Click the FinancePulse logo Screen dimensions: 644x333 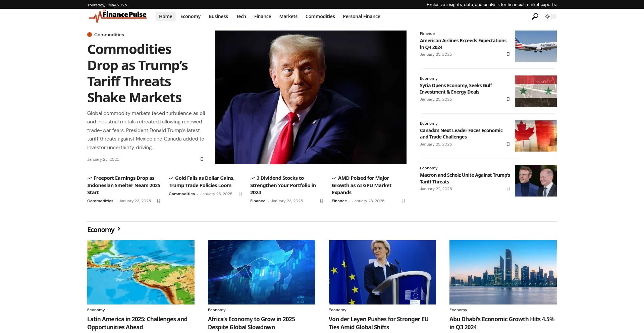(118, 16)
